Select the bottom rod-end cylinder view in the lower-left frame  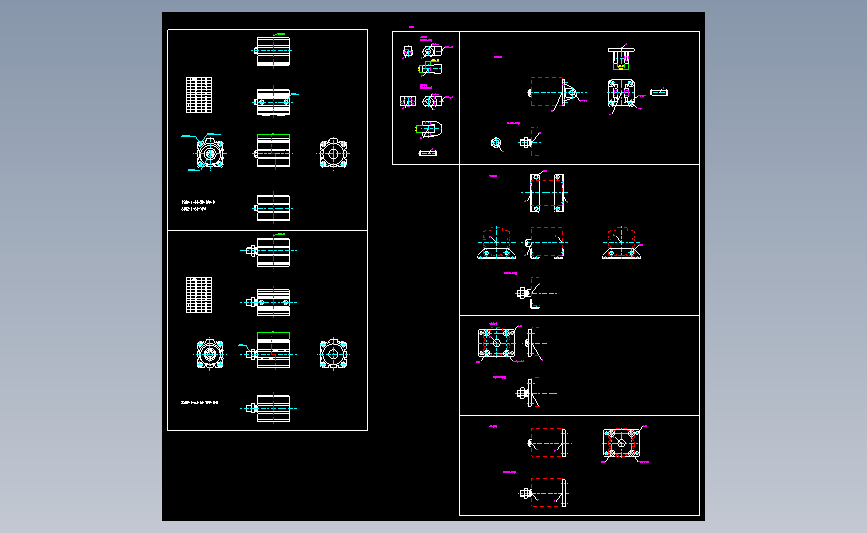[x=269, y=409]
